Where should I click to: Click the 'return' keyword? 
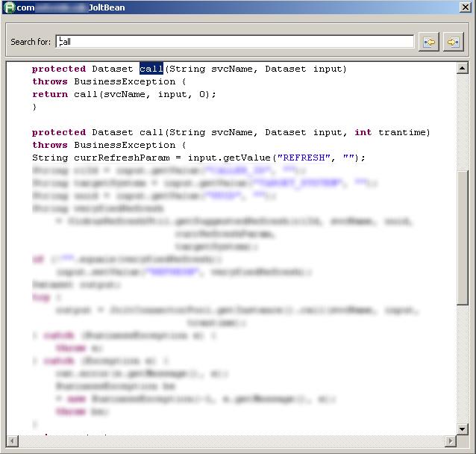tap(50, 94)
